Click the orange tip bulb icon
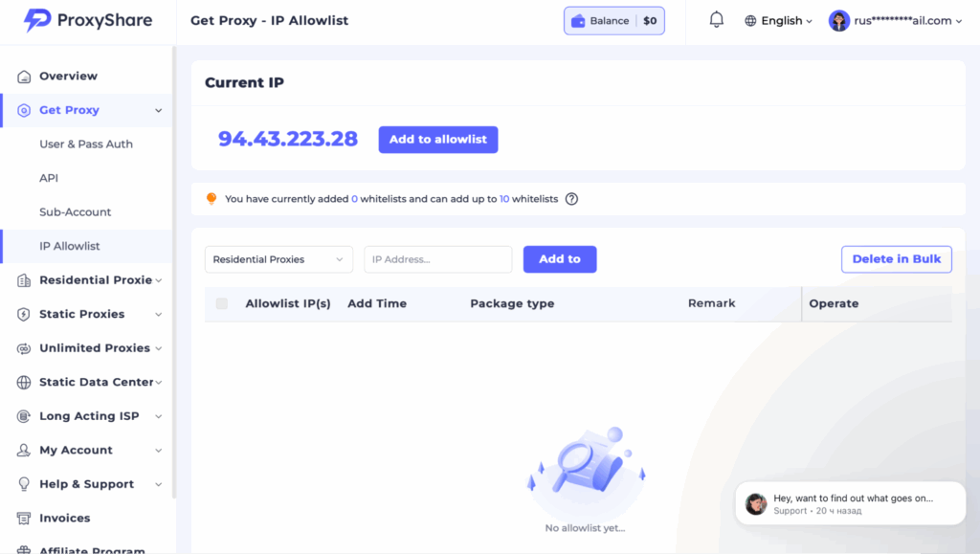Viewport: 980px width, 554px height. click(212, 199)
